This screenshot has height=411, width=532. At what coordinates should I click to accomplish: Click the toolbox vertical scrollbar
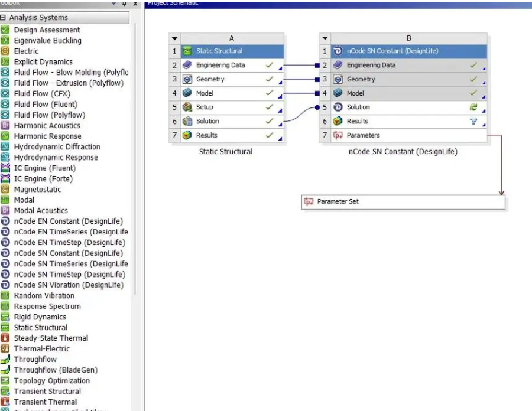[134, 177]
